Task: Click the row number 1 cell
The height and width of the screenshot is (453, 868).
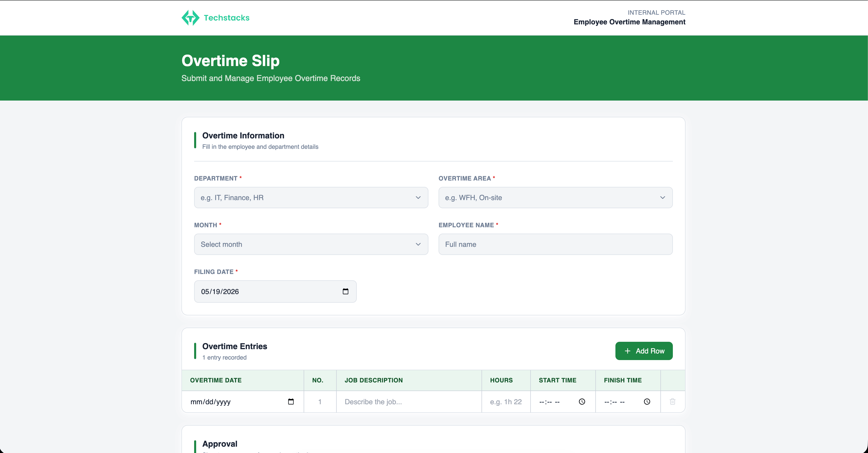Action: (x=320, y=401)
